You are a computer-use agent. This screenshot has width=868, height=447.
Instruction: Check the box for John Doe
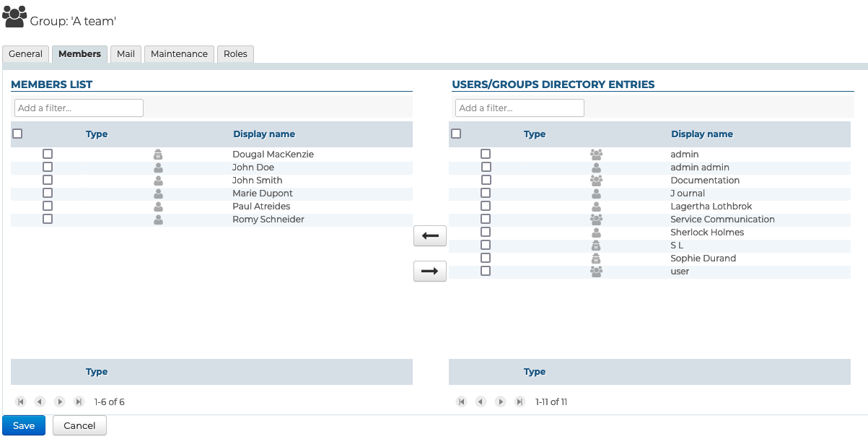[48, 167]
